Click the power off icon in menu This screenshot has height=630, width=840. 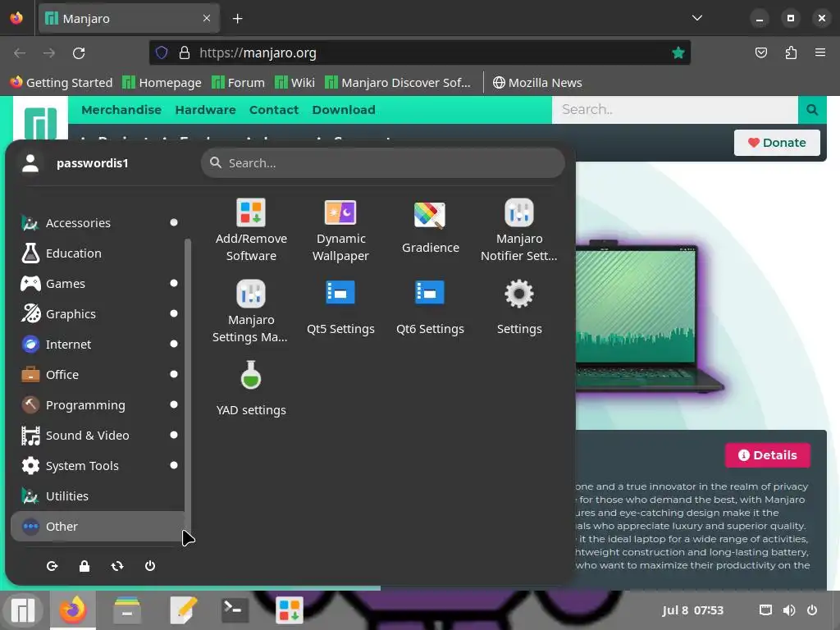(150, 566)
